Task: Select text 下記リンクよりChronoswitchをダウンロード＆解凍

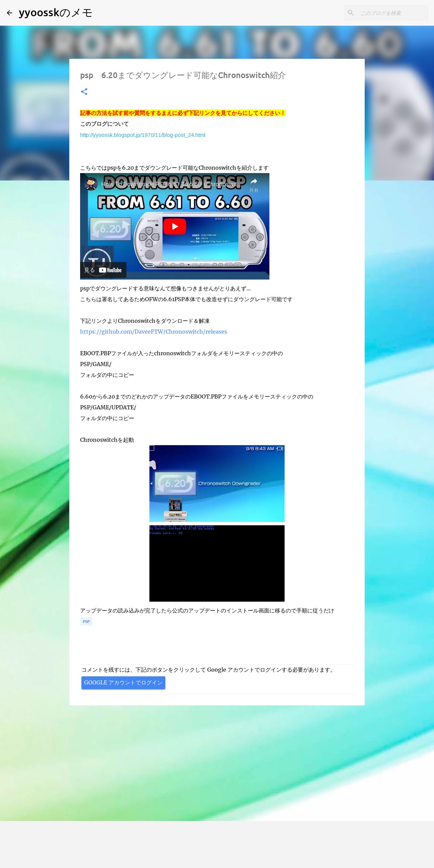Action: click(x=145, y=321)
